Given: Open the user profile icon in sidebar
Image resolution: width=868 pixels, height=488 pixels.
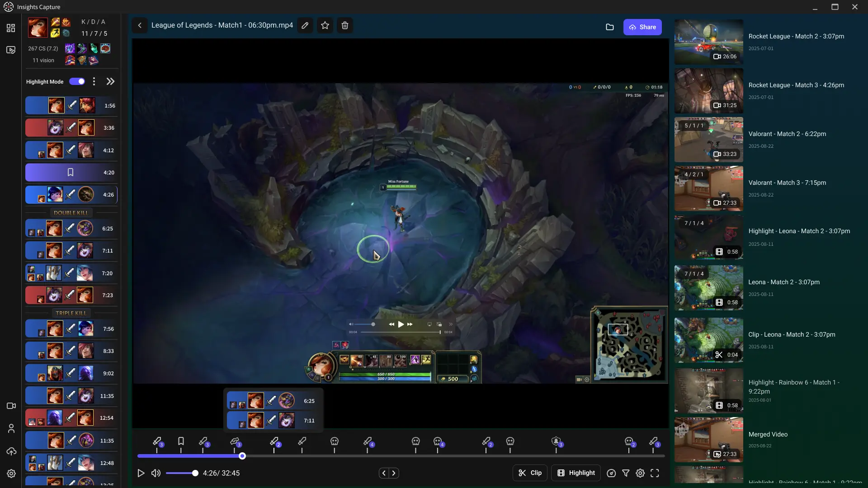Looking at the screenshot, I should 11,428.
